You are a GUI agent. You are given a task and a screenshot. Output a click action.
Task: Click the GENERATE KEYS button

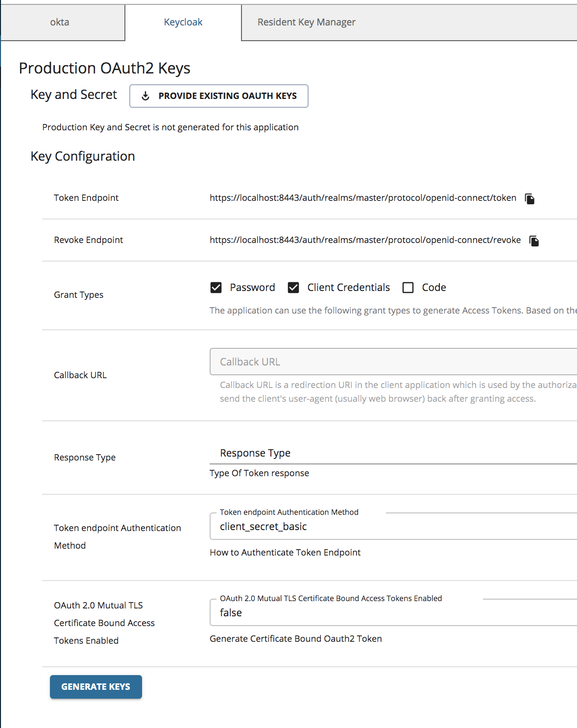(96, 686)
